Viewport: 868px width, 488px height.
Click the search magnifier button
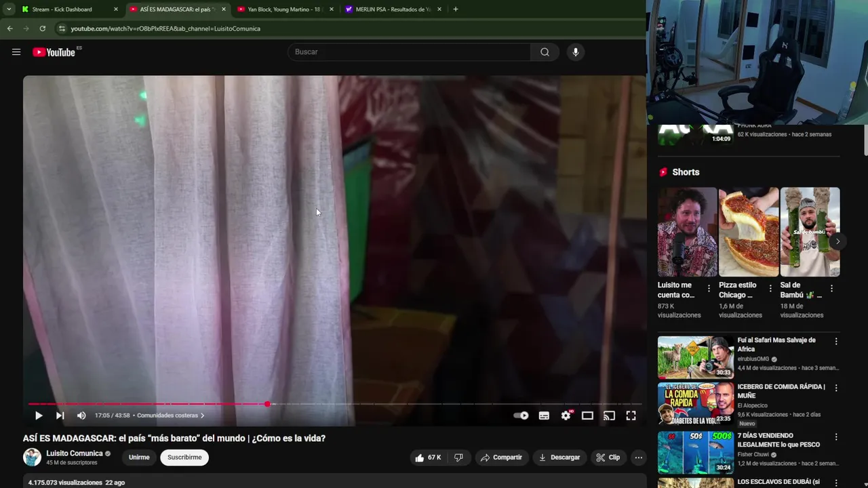[545, 52]
